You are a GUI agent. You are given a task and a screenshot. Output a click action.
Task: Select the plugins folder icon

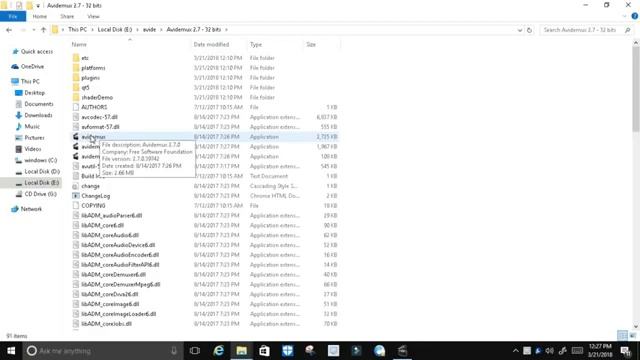point(76,78)
